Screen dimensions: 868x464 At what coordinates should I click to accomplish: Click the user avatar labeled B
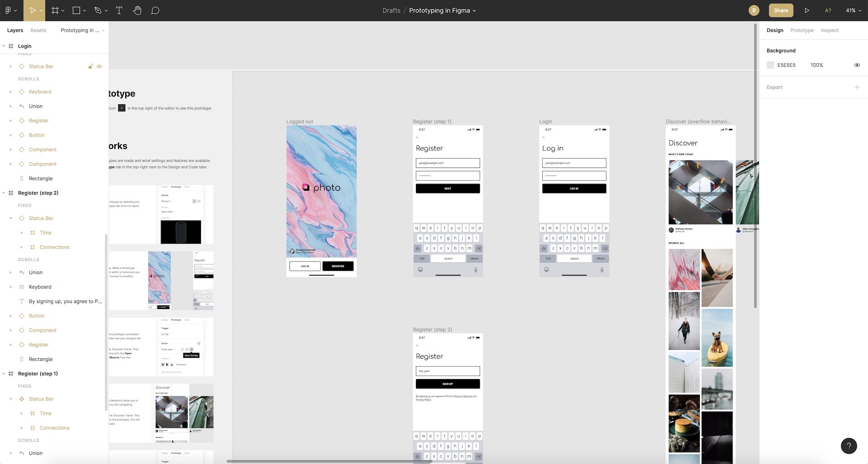pyautogui.click(x=754, y=10)
